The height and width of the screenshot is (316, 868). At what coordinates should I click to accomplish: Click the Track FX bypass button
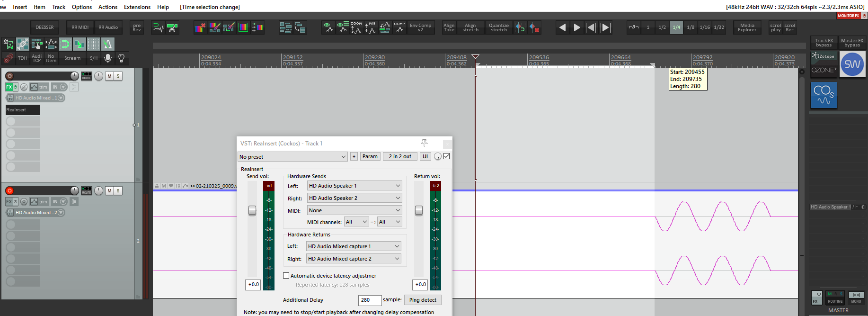(824, 43)
